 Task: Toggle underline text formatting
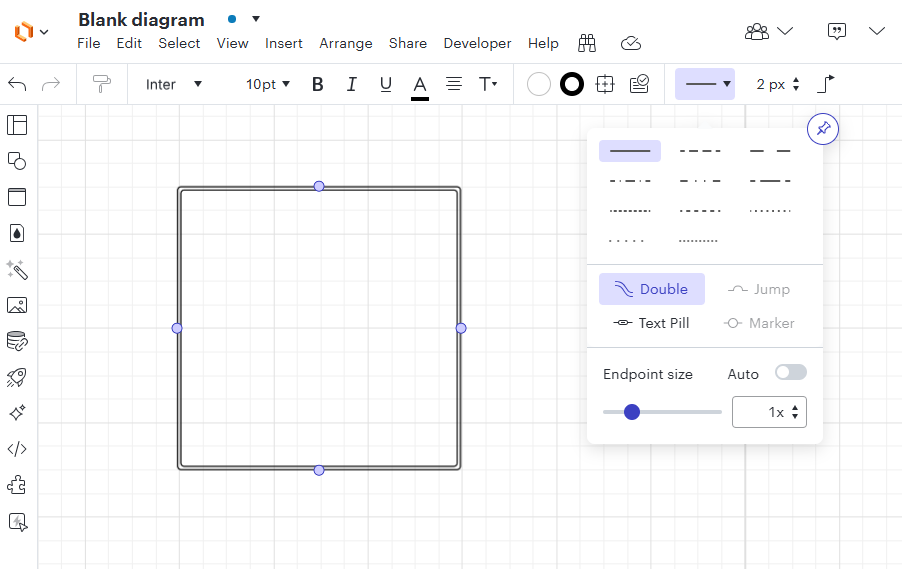tap(385, 85)
